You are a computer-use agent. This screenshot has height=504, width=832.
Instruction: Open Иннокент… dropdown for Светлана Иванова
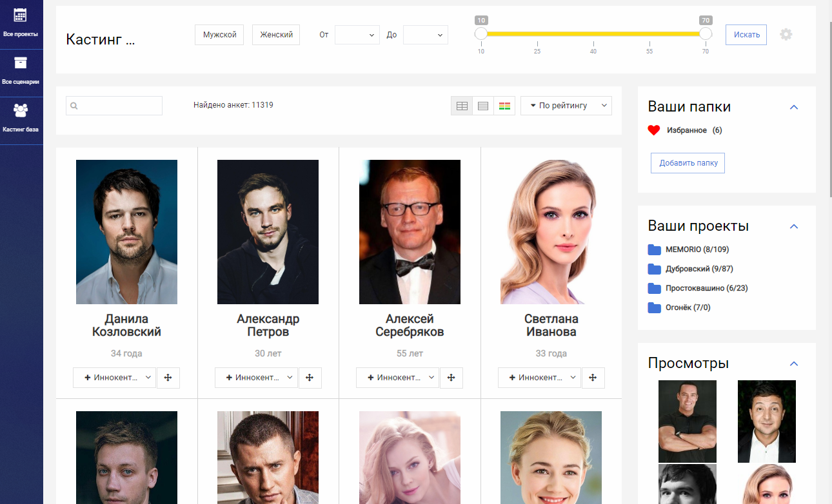(539, 378)
